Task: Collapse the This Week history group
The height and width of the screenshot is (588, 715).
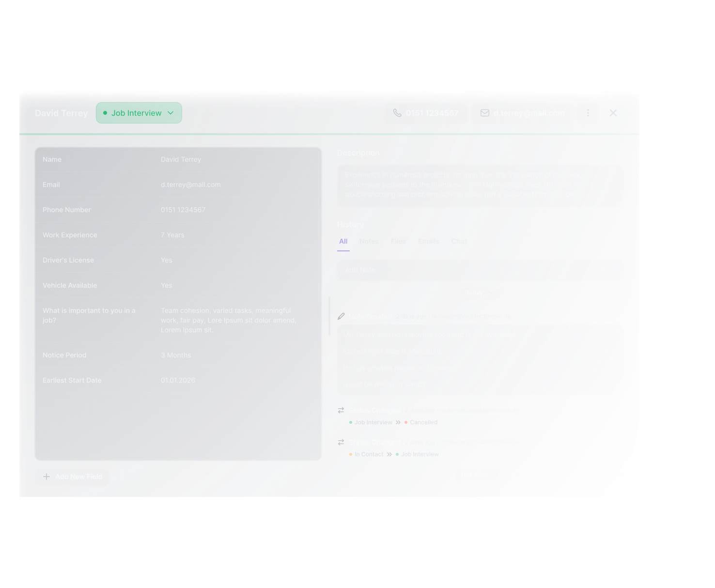Action: tap(480, 475)
